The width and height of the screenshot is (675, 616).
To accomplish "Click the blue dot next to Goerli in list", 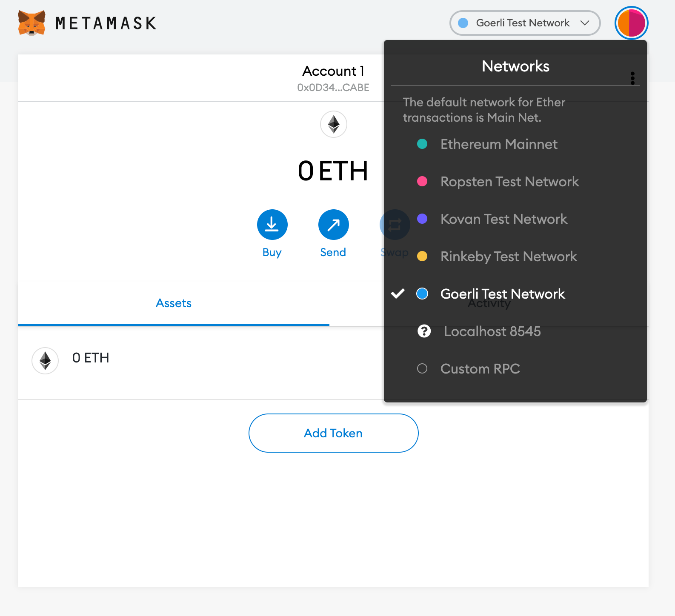I will click(422, 294).
